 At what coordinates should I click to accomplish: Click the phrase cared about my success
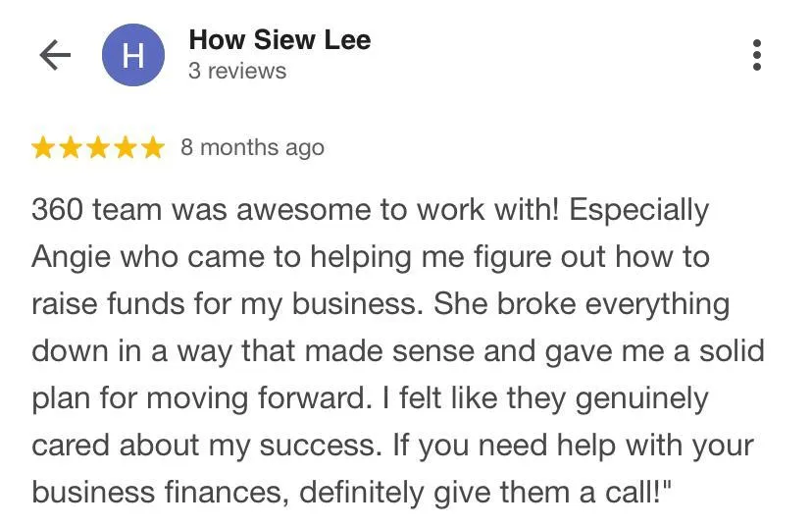click(204, 446)
